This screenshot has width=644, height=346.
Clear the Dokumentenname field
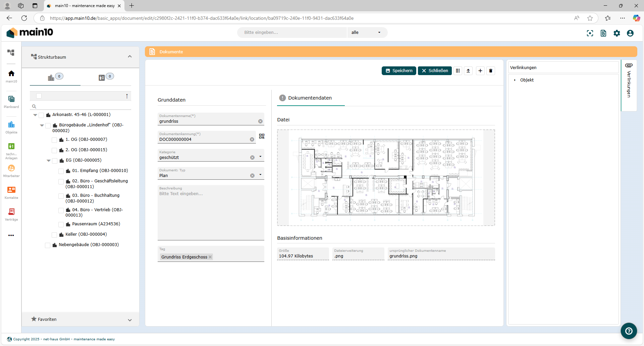260,121
